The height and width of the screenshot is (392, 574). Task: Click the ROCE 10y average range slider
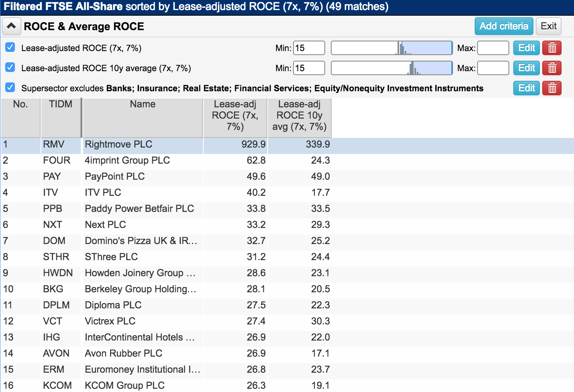[x=392, y=68]
